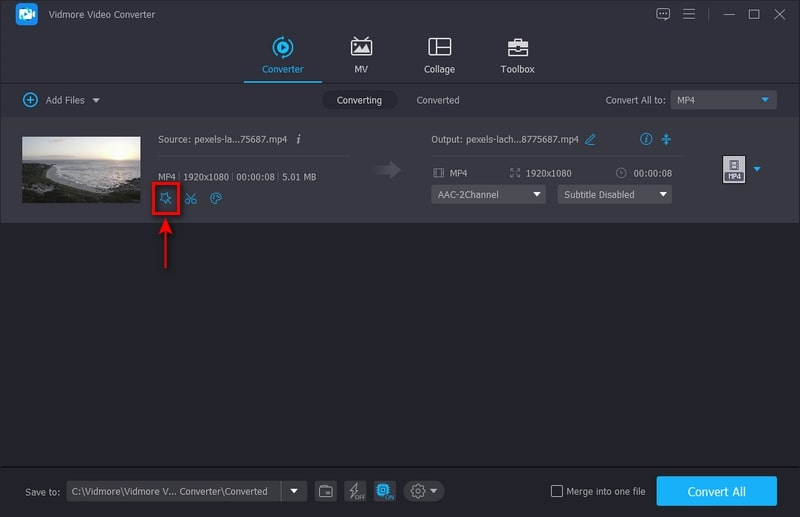Open the AAC-2Channel audio dropdown
Viewport: 800px width, 517px height.
(x=489, y=195)
